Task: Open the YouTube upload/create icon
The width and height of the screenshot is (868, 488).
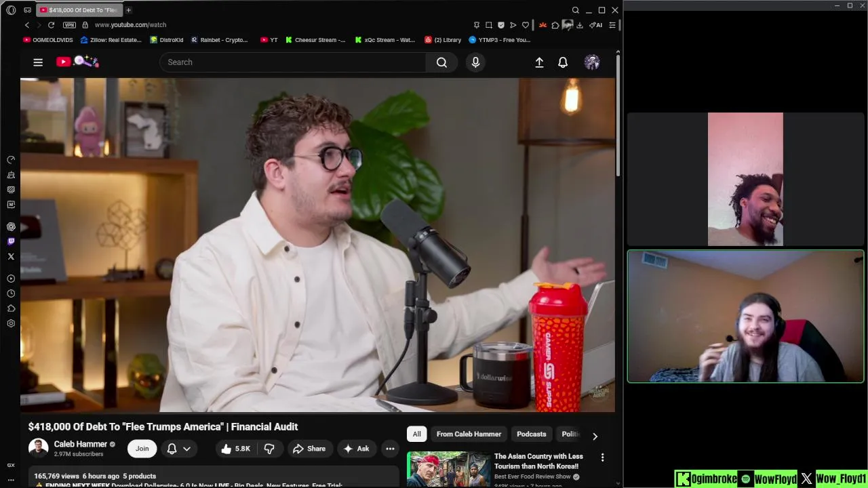Action: [539, 62]
